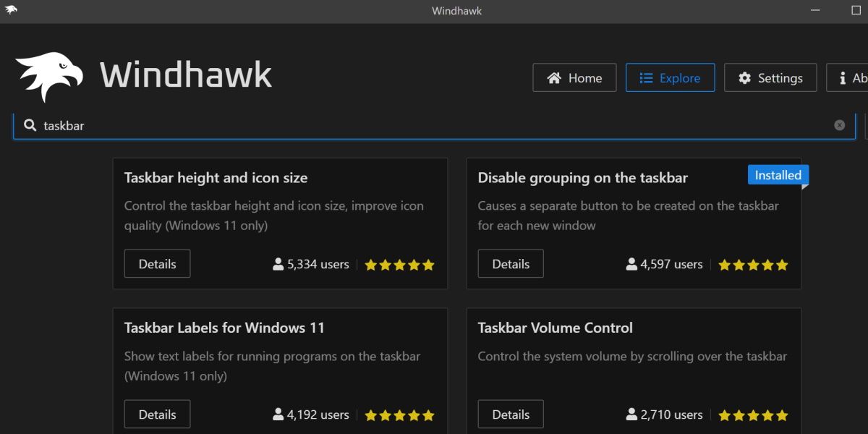Open Details for Taskbar Labels for Windows 11
Screen dimensions: 868x434
click(x=157, y=414)
